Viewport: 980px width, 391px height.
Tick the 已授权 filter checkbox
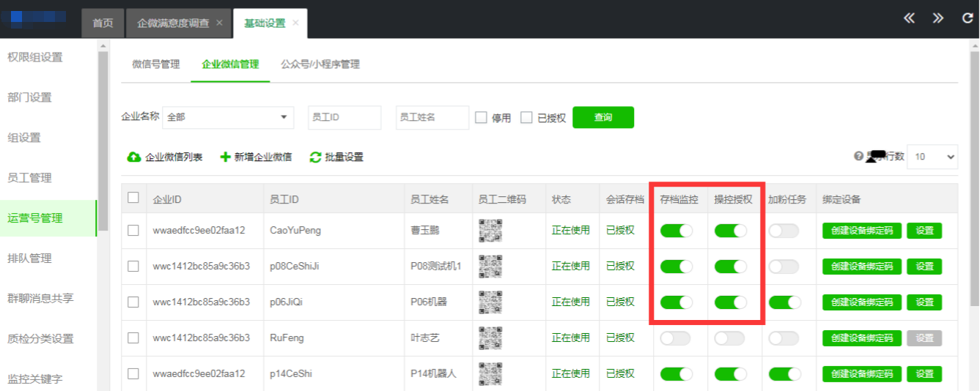pyautogui.click(x=526, y=117)
